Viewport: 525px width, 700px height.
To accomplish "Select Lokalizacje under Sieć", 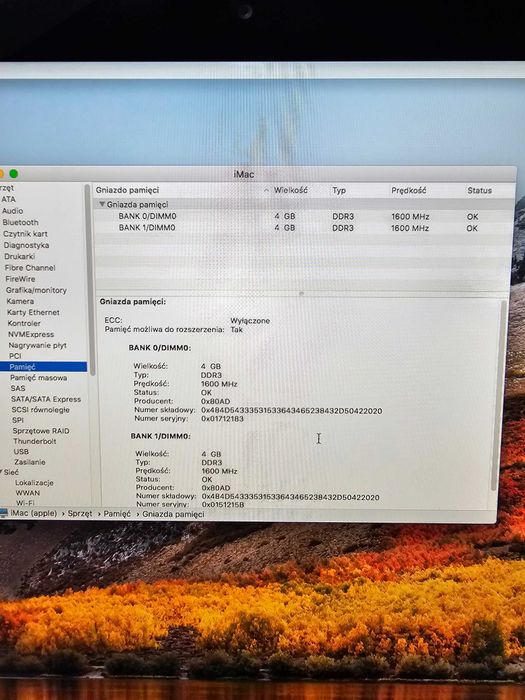I will pos(34,483).
